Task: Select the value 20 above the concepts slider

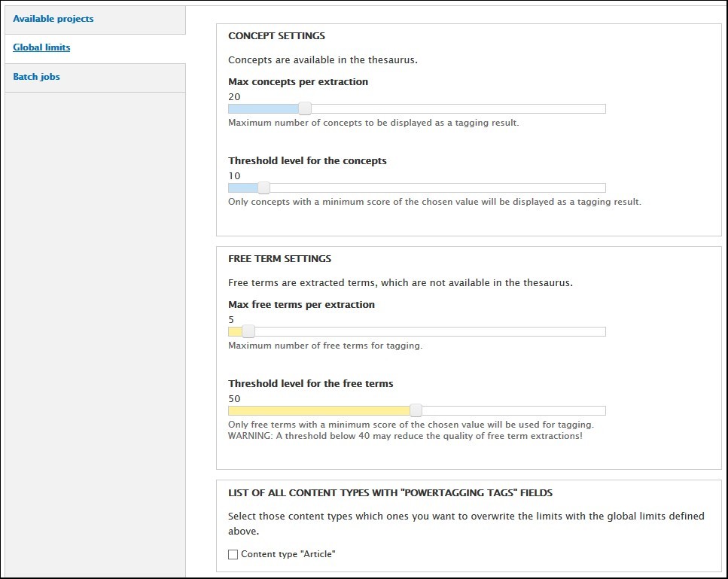Action: (x=234, y=96)
